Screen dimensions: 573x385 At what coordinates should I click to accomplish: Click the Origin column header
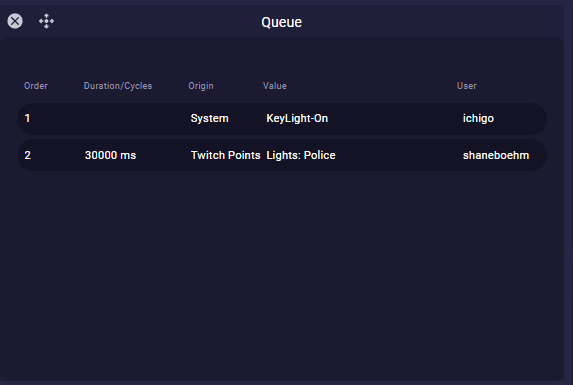(201, 86)
